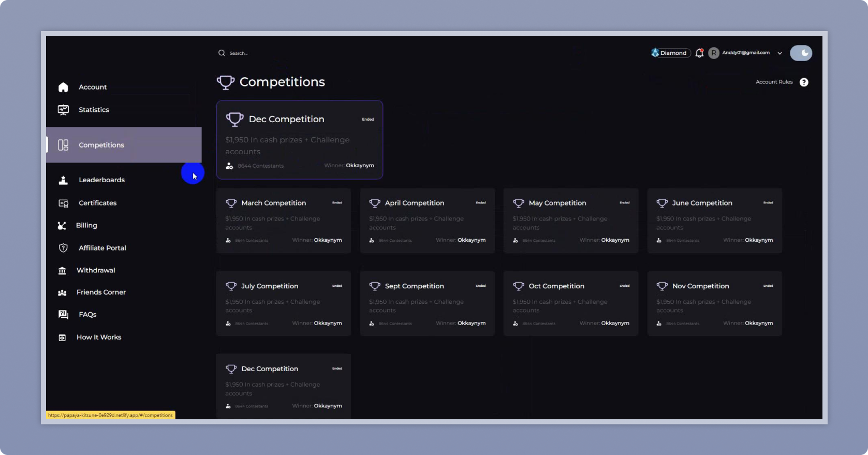Click the March Competition trophy icon
The height and width of the screenshot is (455, 868).
click(x=231, y=203)
